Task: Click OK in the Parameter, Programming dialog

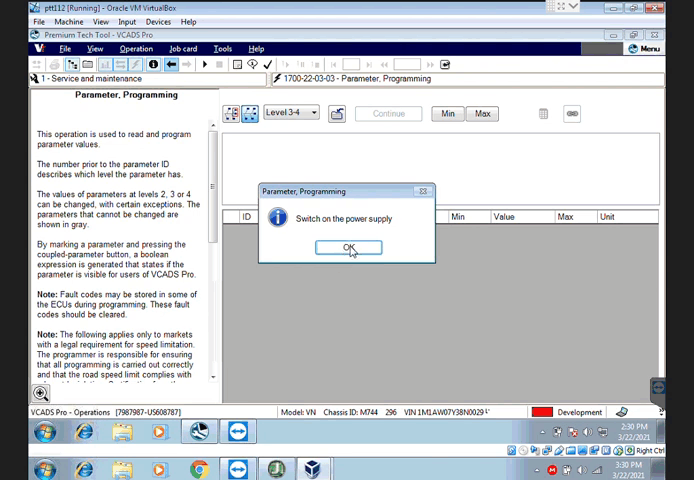Action: [x=348, y=248]
